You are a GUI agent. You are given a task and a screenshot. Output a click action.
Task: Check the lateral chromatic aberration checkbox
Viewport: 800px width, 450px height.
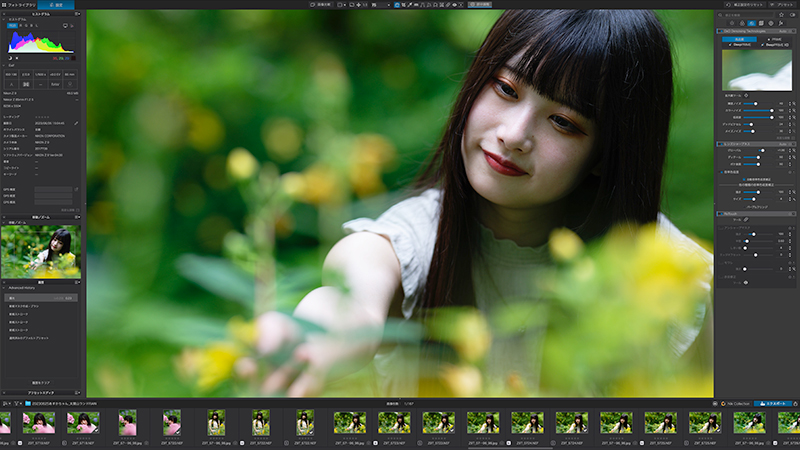tap(744, 179)
